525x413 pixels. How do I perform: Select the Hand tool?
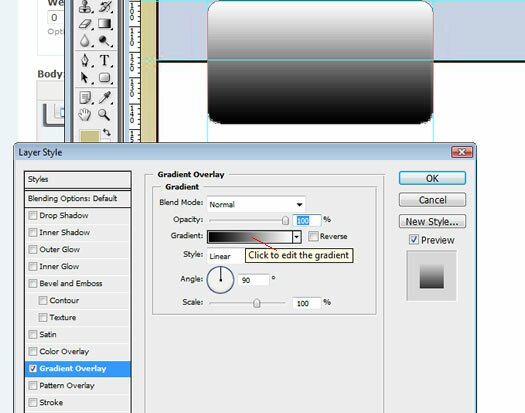(x=85, y=115)
